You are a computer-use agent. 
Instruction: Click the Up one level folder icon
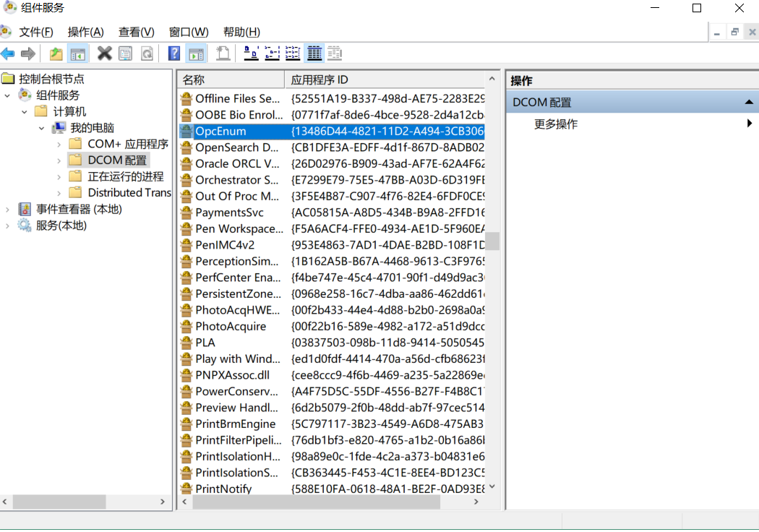(56, 53)
